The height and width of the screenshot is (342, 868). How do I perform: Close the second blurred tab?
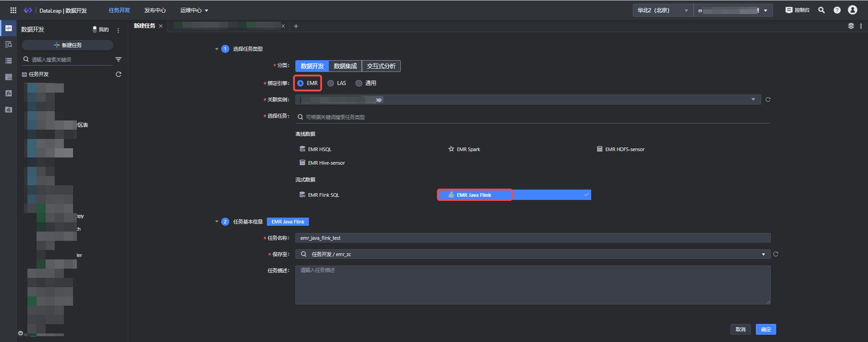click(x=283, y=26)
